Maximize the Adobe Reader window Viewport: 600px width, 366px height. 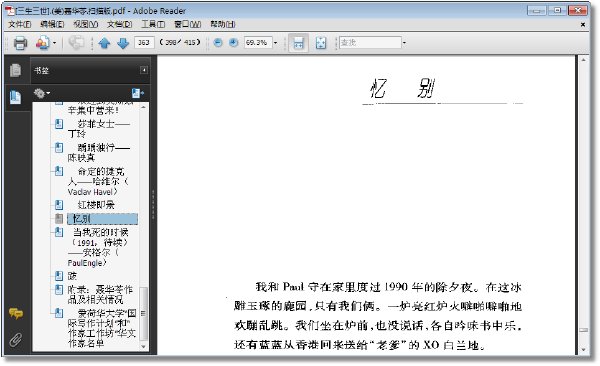[557, 10]
